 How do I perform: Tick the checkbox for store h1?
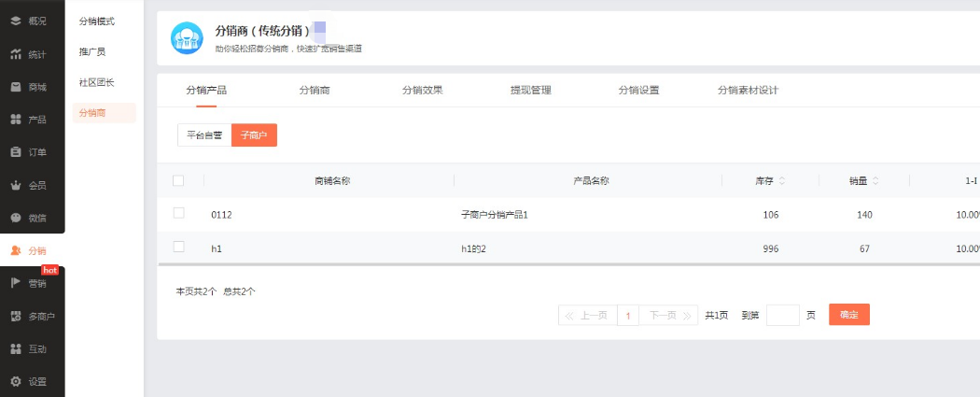click(179, 247)
